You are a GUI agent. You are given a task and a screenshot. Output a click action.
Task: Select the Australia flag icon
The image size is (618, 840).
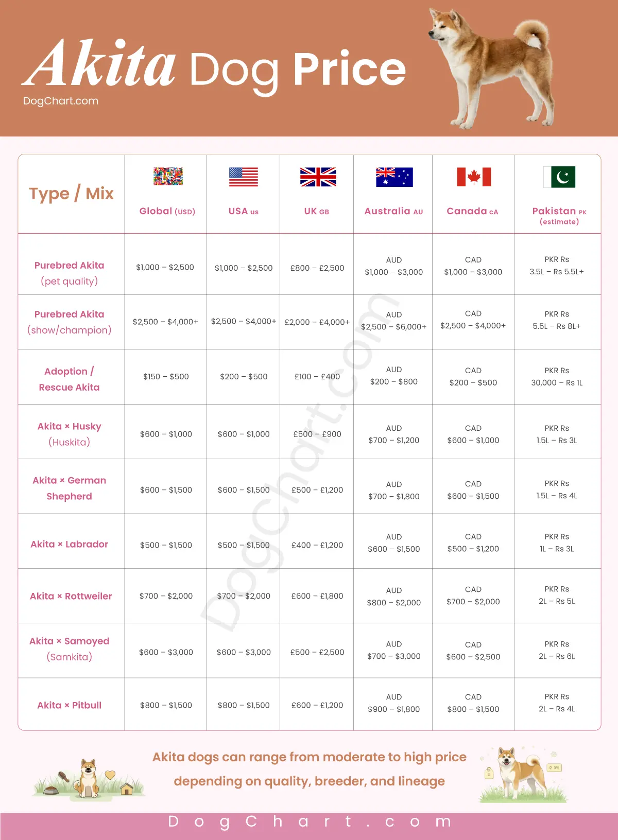tap(394, 177)
